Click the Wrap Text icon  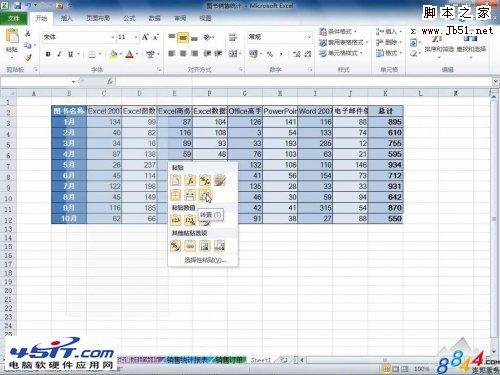point(233,37)
